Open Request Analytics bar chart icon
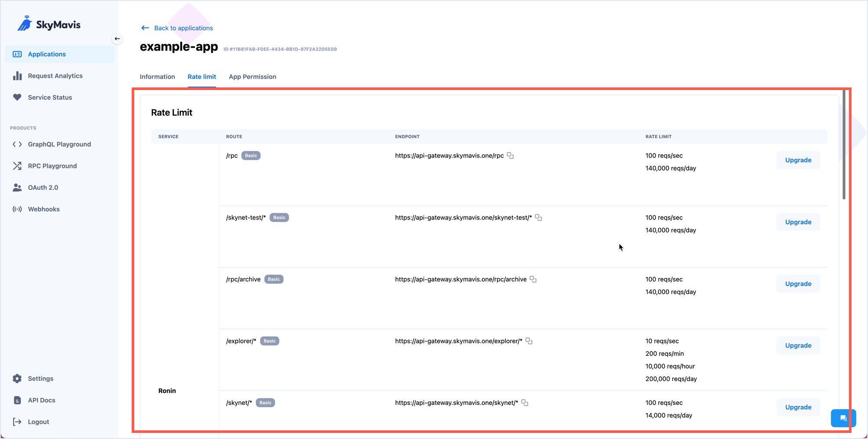This screenshot has height=439, width=868. (17, 76)
